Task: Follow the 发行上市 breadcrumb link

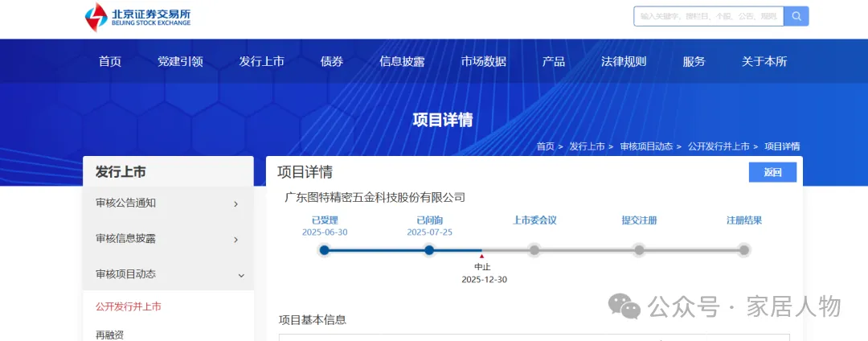Action: tap(588, 146)
